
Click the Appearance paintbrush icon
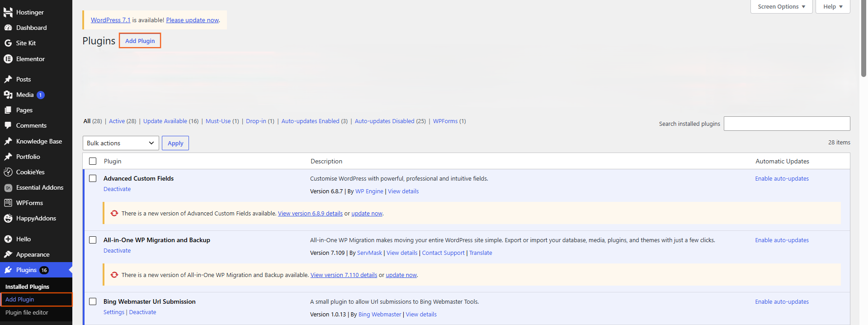[8, 254]
